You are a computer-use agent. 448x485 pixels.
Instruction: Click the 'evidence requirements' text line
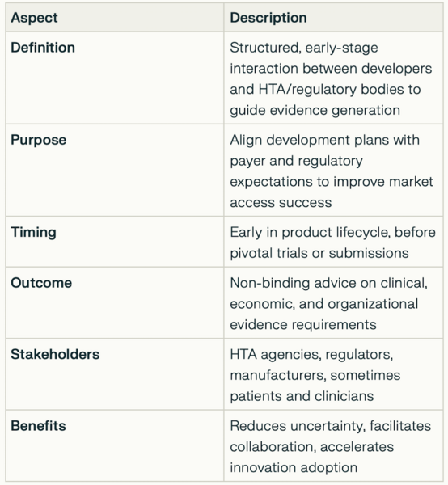[x=303, y=325]
